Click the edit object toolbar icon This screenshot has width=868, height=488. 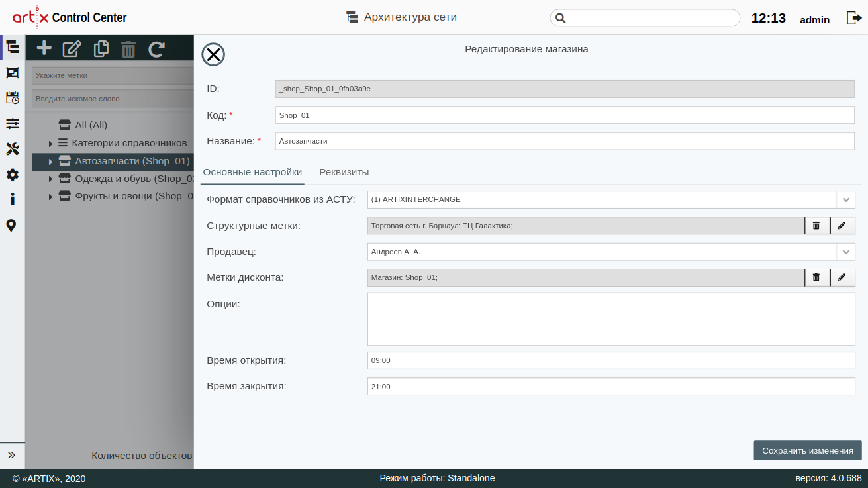click(x=72, y=48)
